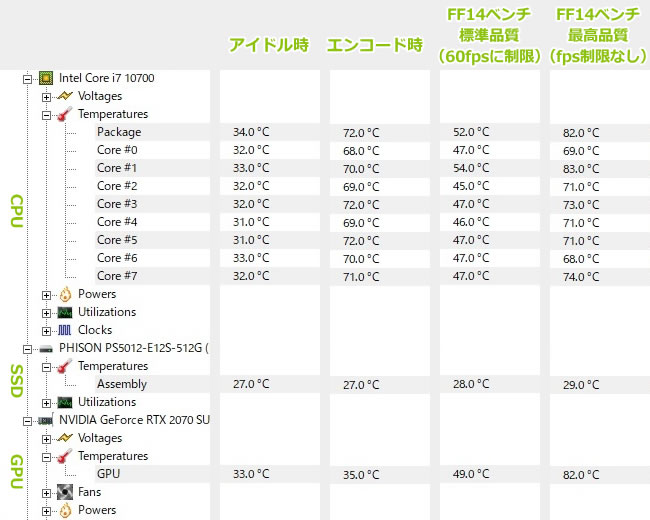This screenshot has height=520, width=650.
Task: Click GPU 標準品質 value 49.0 °C
Action: (471, 474)
